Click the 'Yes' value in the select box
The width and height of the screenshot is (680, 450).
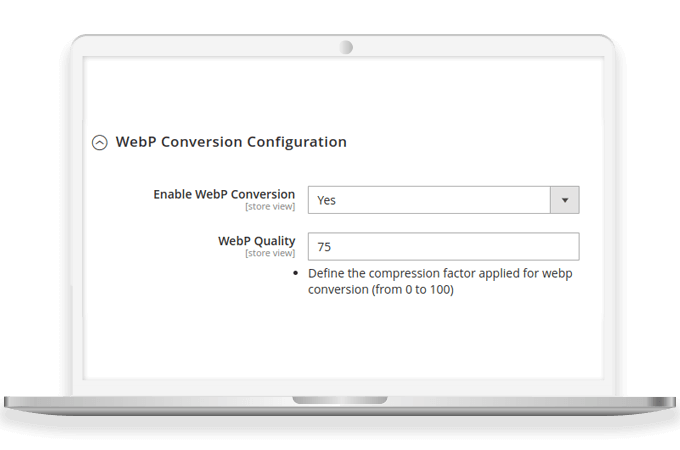point(327,200)
